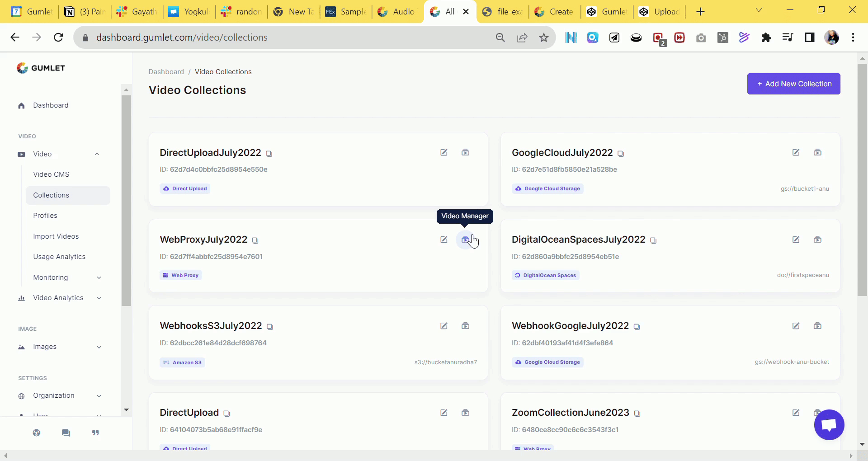The height and width of the screenshot is (461, 868).
Task: Go to Dashboard in the sidebar
Action: pyautogui.click(x=51, y=105)
